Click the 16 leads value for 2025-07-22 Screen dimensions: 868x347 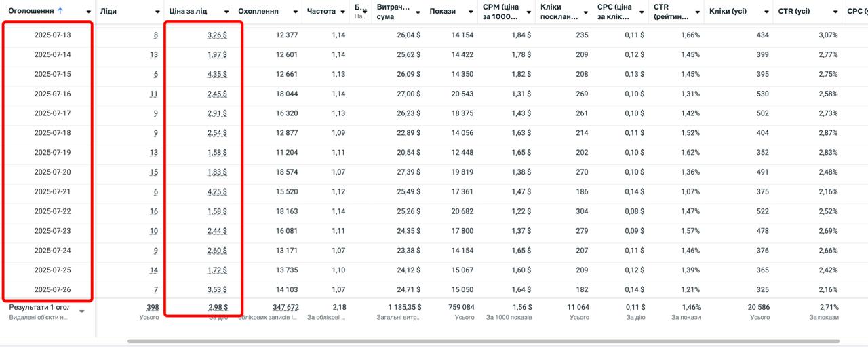(x=154, y=211)
